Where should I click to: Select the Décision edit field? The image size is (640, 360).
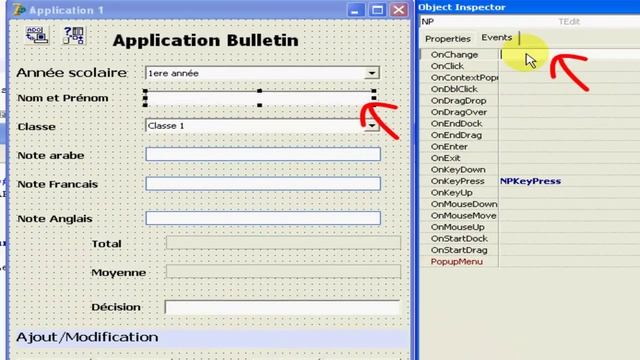click(x=282, y=307)
